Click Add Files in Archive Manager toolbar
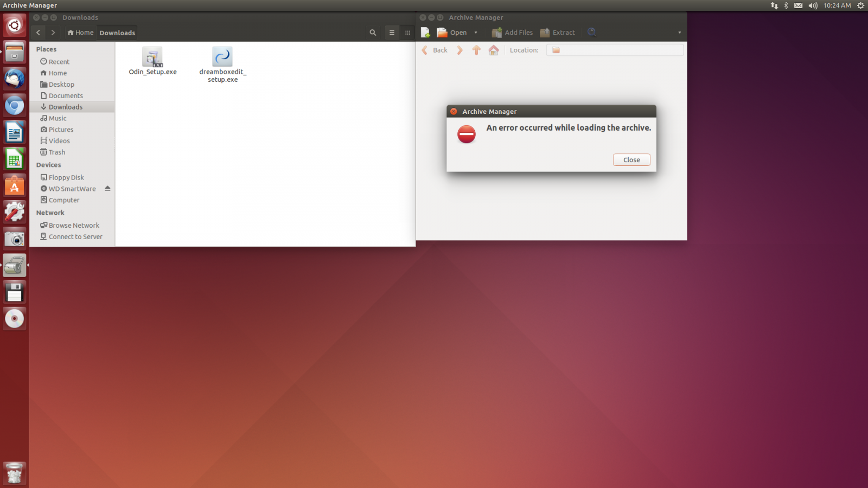 512,33
